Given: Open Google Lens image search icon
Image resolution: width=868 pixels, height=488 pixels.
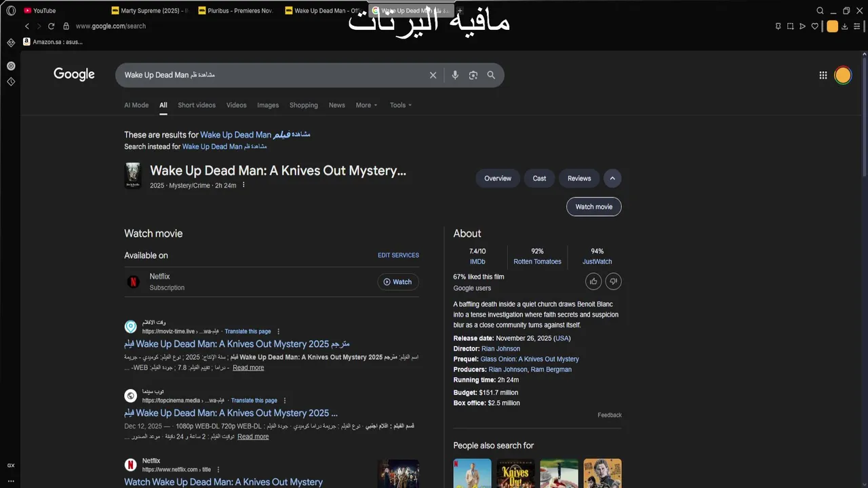Looking at the screenshot, I should point(473,75).
